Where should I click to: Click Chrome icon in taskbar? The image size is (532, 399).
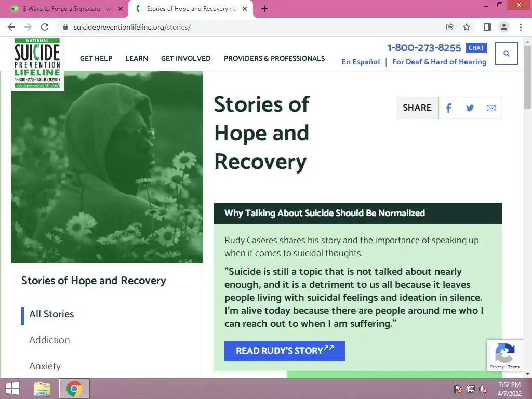(x=74, y=389)
